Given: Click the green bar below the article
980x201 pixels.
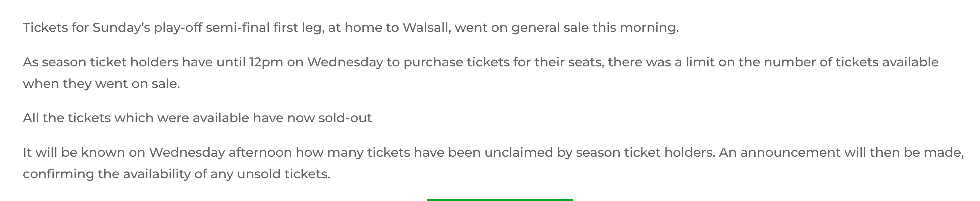Looking at the screenshot, I should 500,199.
